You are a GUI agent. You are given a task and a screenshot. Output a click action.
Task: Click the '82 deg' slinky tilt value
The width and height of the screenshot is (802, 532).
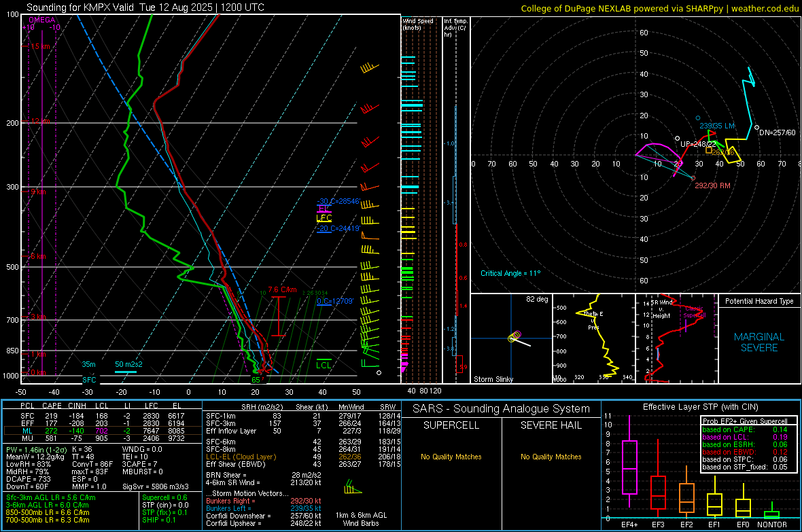point(537,299)
